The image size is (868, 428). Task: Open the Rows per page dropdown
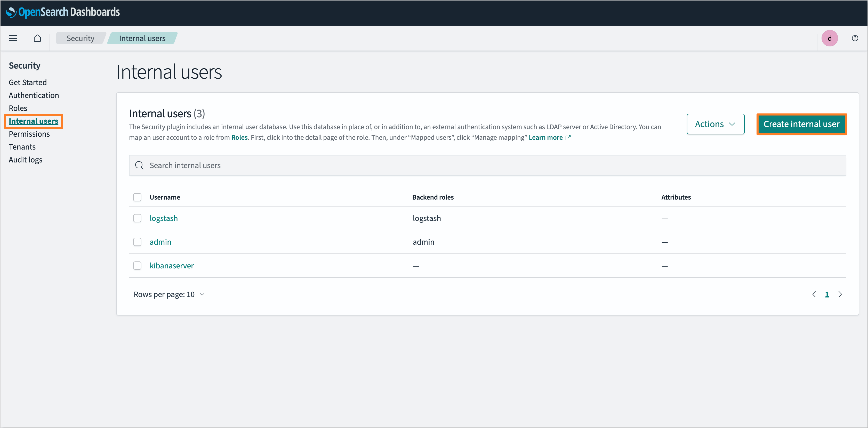coord(170,294)
